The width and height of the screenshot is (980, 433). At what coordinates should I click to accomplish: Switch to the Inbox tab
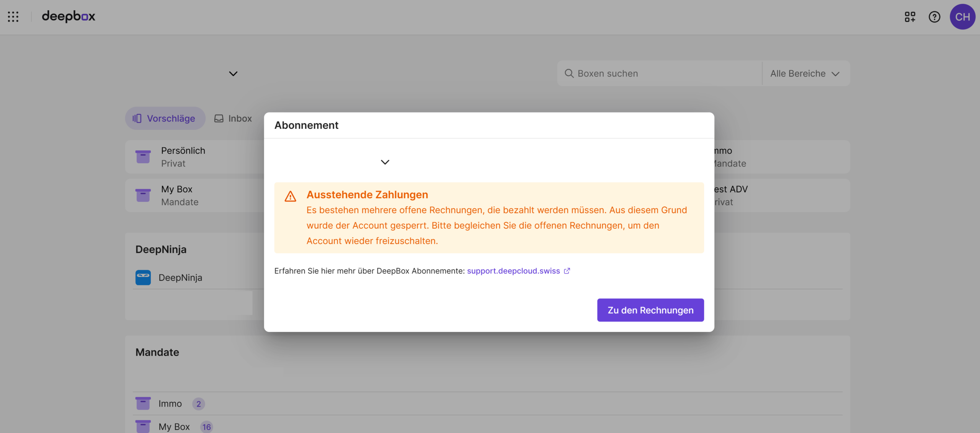click(233, 119)
